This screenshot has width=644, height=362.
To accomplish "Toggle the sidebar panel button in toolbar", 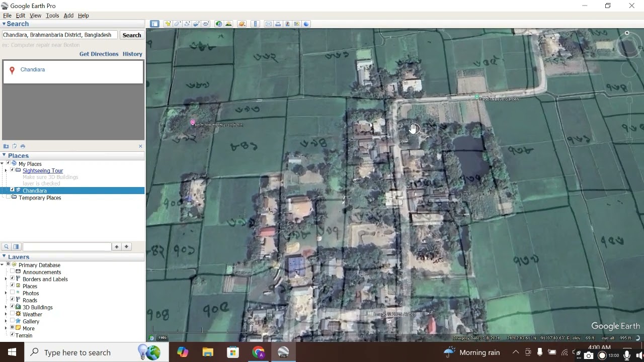I will coord(154,24).
